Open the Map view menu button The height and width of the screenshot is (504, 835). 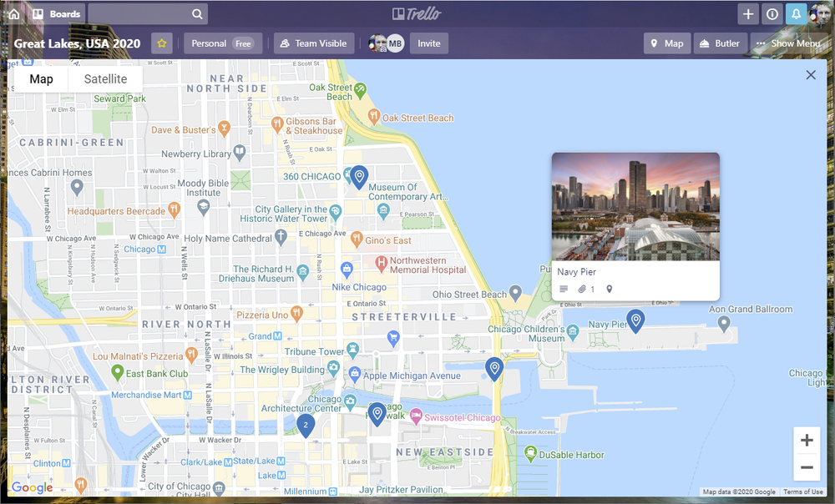pyautogui.click(x=667, y=43)
